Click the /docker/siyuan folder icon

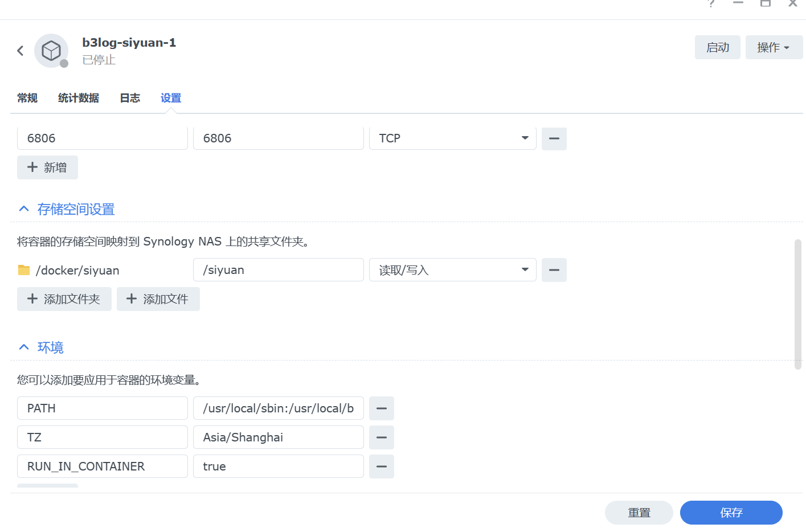pyautogui.click(x=24, y=270)
